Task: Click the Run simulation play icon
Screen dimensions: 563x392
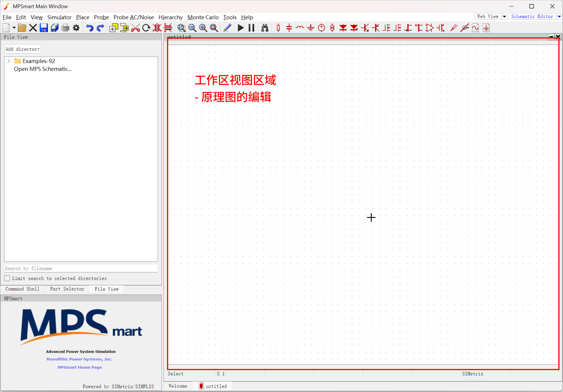Action: click(x=241, y=28)
